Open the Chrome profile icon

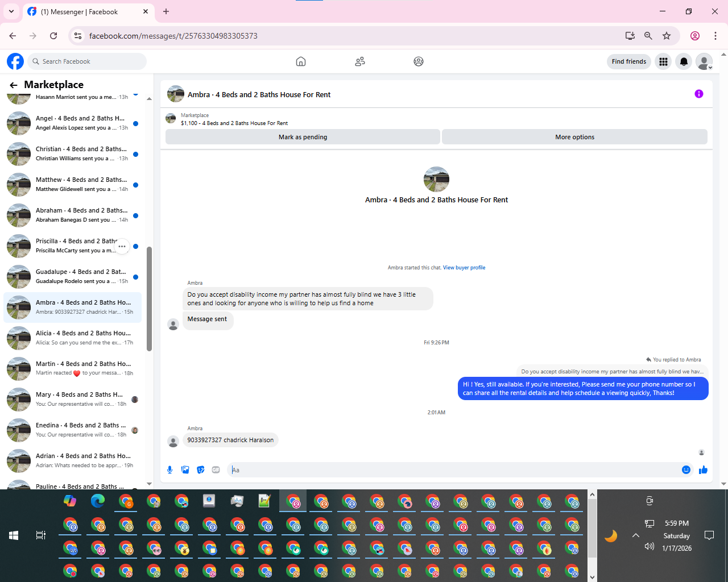click(x=695, y=36)
